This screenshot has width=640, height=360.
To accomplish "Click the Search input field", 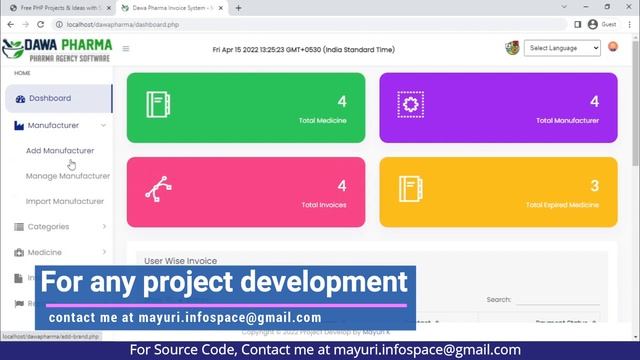I will [x=558, y=300].
